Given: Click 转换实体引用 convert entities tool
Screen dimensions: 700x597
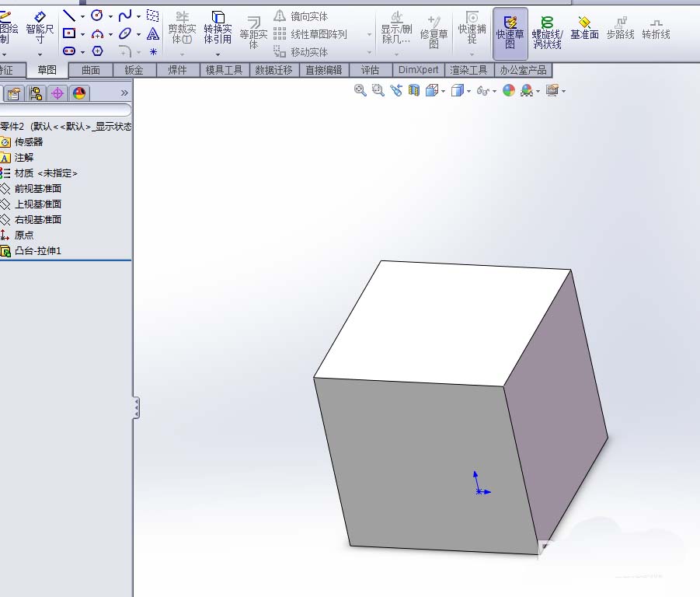Looking at the screenshot, I should click(218, 28).
